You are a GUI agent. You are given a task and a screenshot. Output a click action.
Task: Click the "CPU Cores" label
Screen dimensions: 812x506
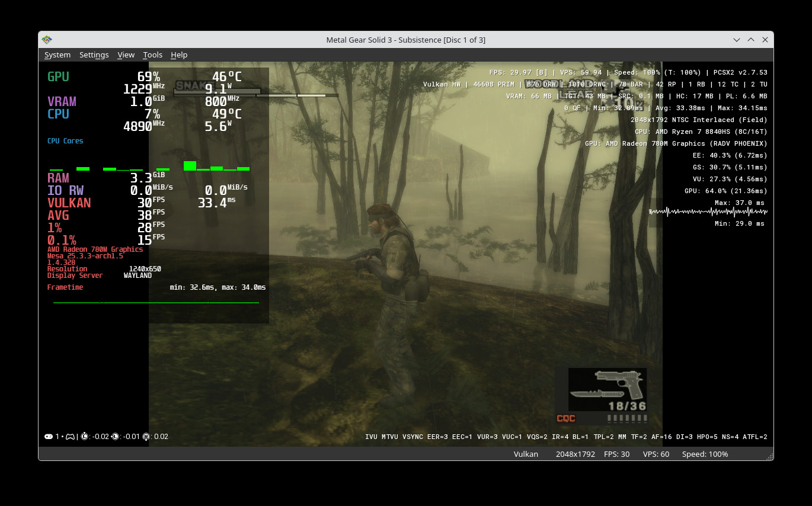point(65,141)
